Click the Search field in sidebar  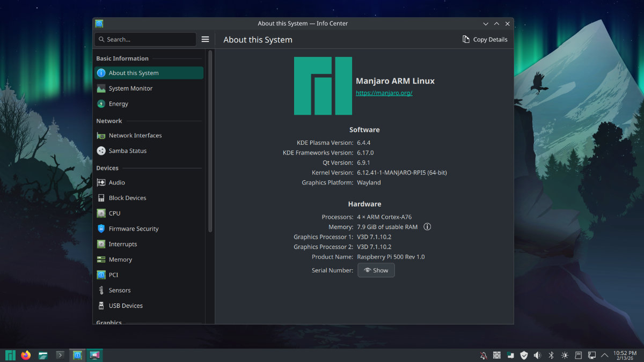point(145,39)
